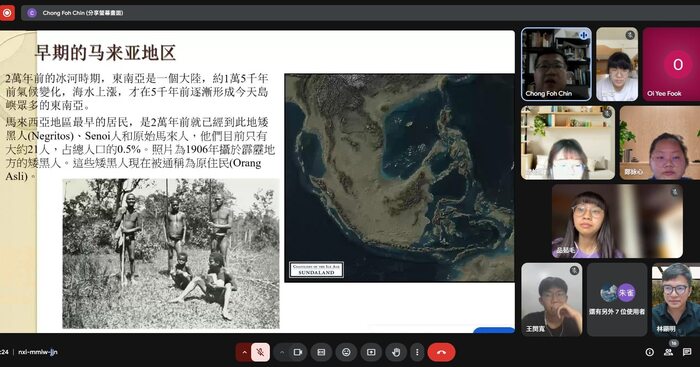
Task: Select 鄭詠心 participant video tile
Action: [659, 143]
